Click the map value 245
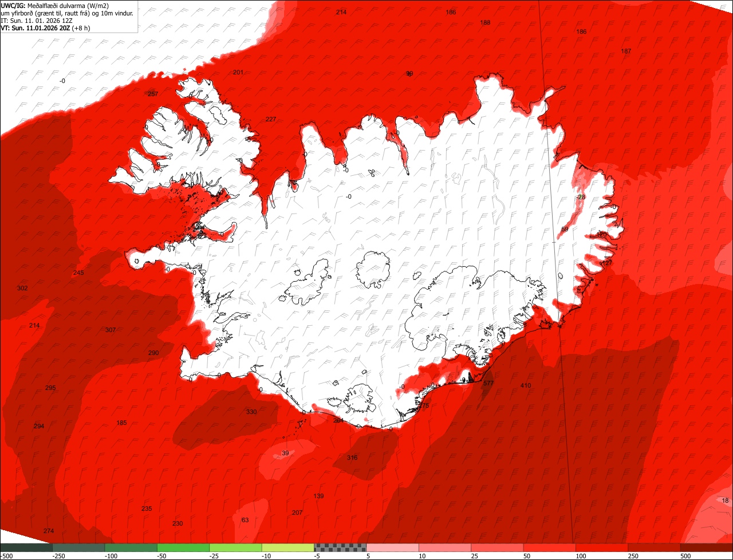 [x=78, y=273]
